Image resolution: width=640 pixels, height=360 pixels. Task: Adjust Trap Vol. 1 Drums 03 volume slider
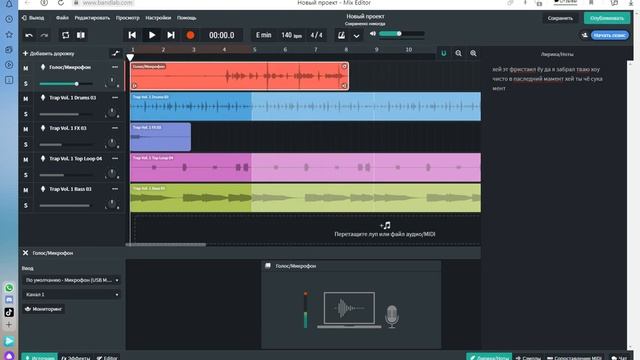click(x=65, y=114)
